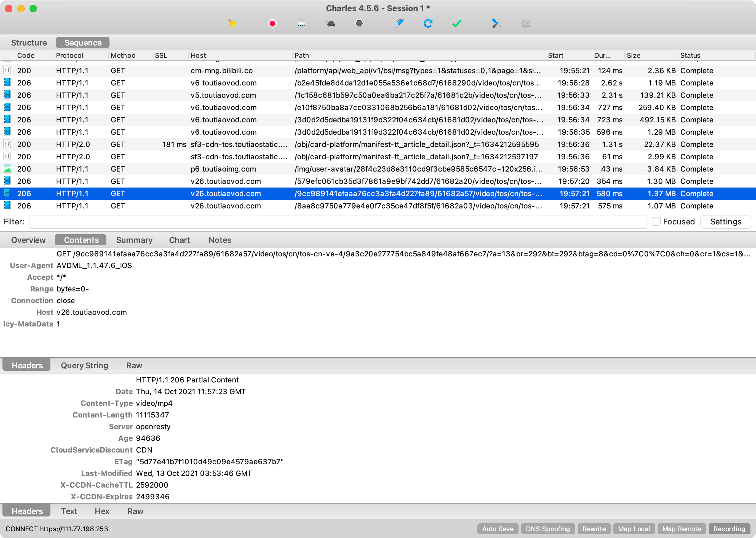Click the Compose pen icon
This screenshot has height=538, width=756.
(x=399, y=24)
